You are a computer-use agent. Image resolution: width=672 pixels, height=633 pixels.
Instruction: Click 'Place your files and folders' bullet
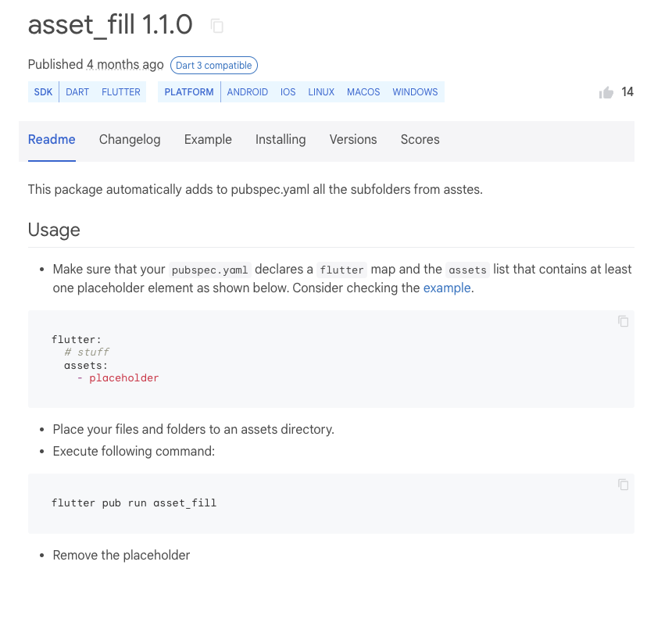[x=193, y=430]
